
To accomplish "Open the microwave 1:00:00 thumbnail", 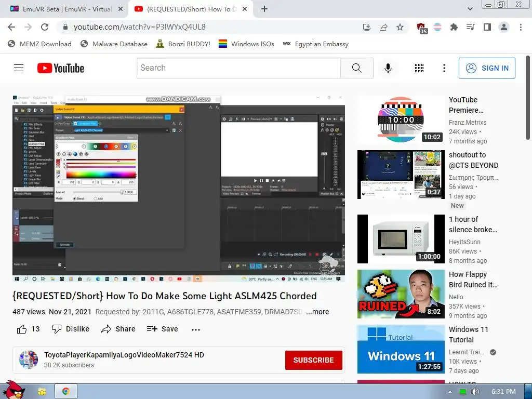I will 401,239.
